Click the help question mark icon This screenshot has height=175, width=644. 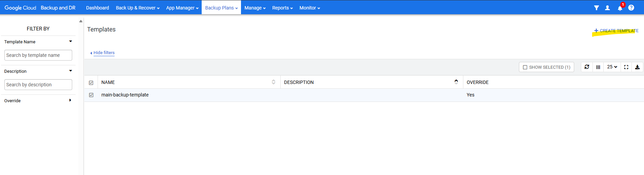pyautogui.click(x=631, y=8)
